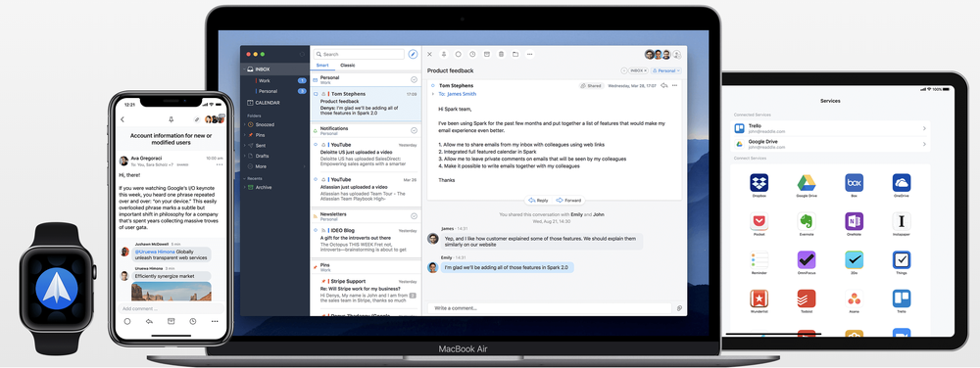Remove the INBOX tag from email header
980x368 pixels.
(645, 71)
